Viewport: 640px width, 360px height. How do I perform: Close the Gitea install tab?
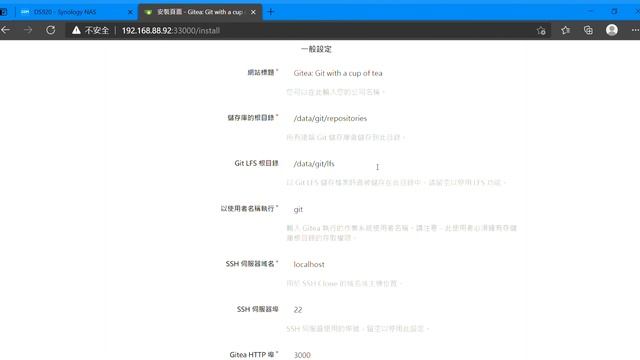[253, 12]
